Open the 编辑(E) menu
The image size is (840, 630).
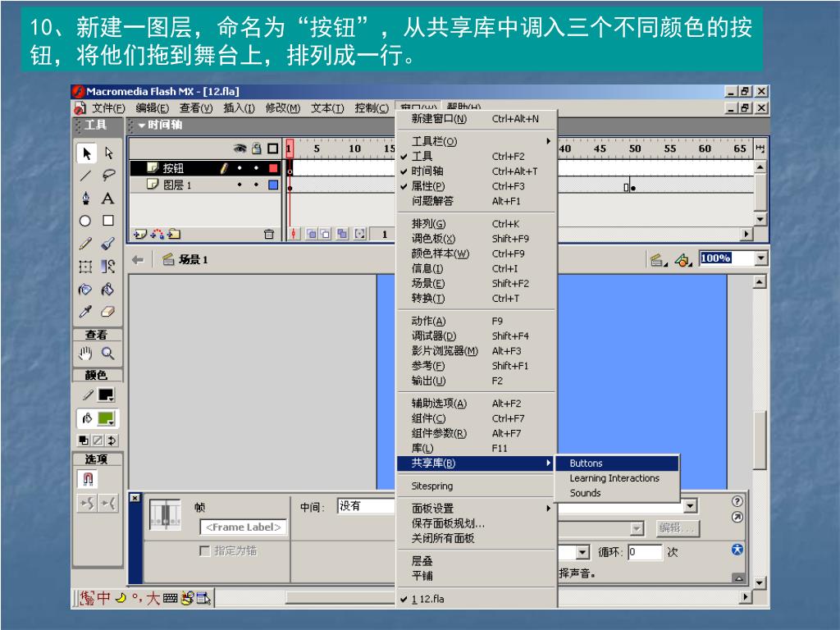click(x=152, y=108)
